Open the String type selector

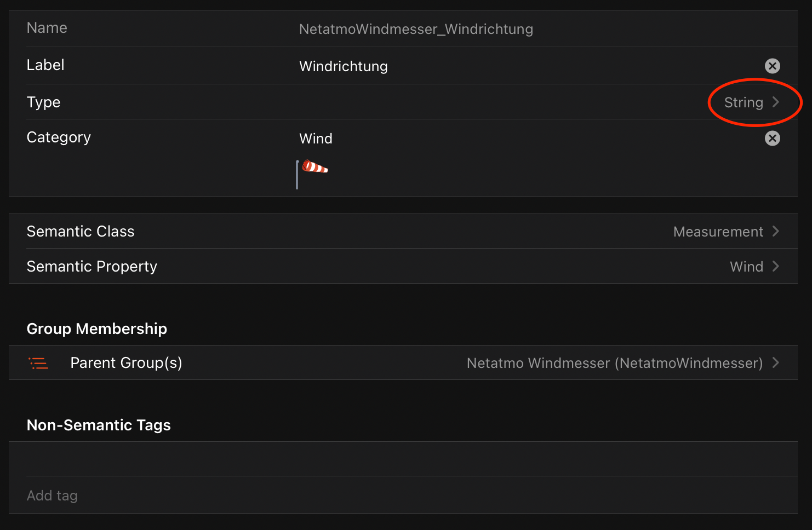[x=744, y=102]
